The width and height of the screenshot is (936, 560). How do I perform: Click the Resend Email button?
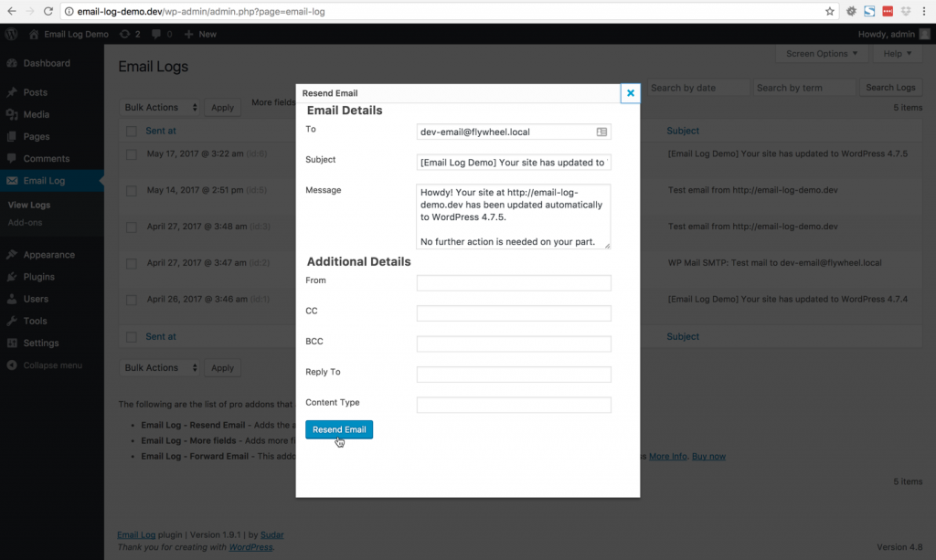(x=339, y=429)
